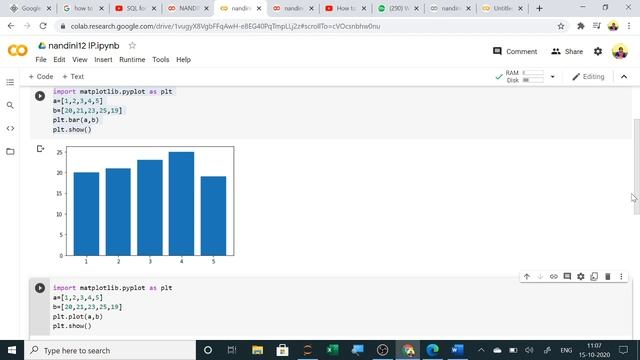Open the Windows Start menu
This screenshot has width=640, height=360.
(12, 350)
